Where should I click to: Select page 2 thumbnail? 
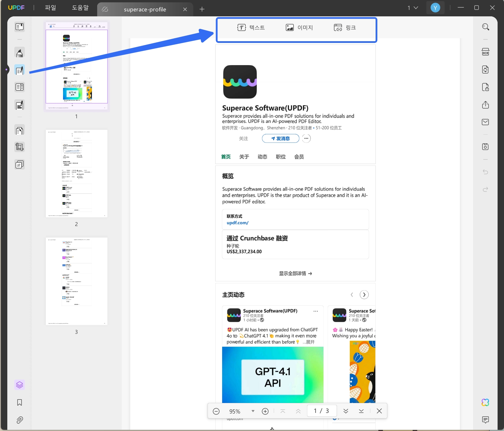77,173
